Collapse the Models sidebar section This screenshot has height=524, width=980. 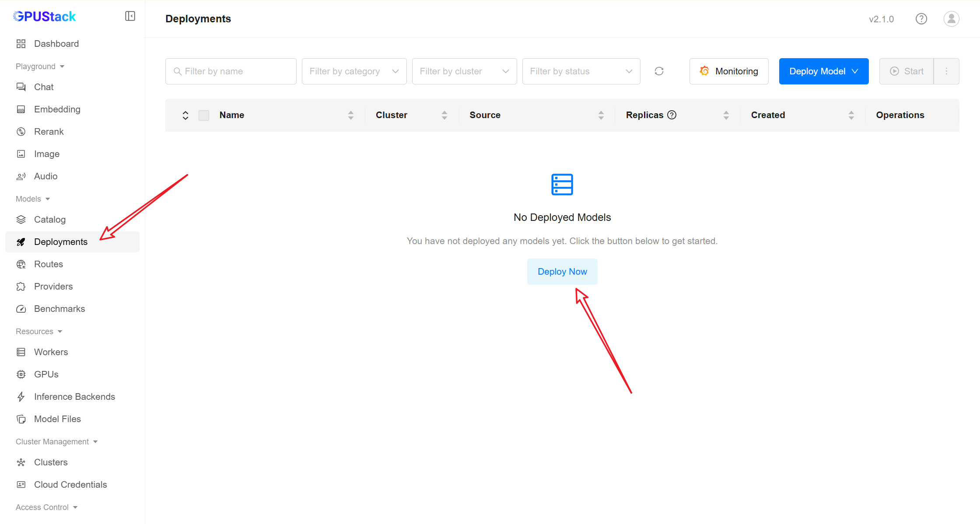[x=33, y=199]
